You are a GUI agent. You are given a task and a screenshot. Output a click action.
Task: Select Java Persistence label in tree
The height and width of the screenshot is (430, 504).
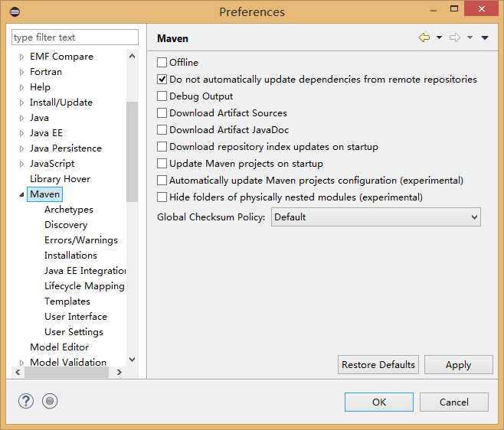66,148
